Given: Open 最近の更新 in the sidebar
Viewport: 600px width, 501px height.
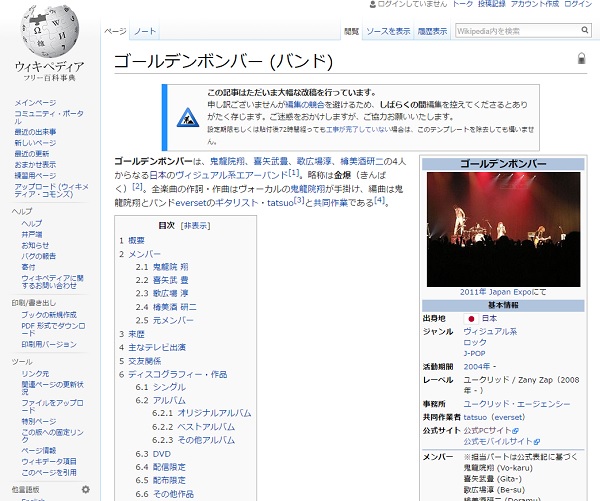Looking at the screenshot, I should (x=32, y=153).
